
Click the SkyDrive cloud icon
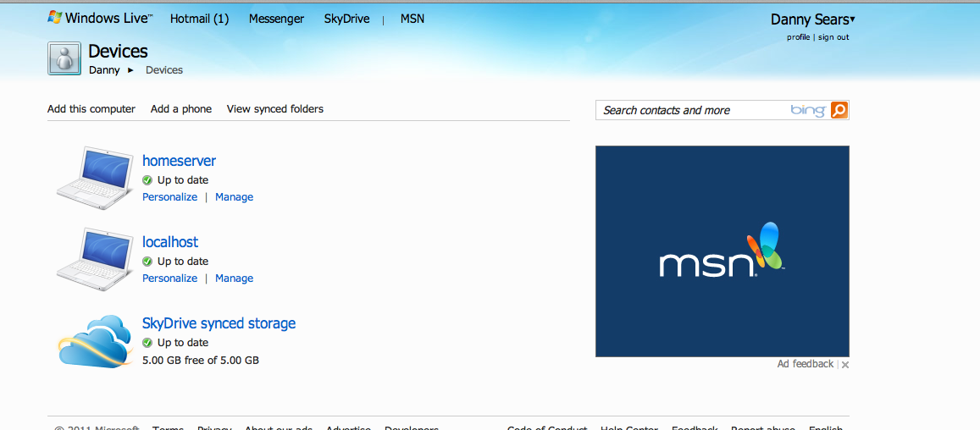click(95, 341)
